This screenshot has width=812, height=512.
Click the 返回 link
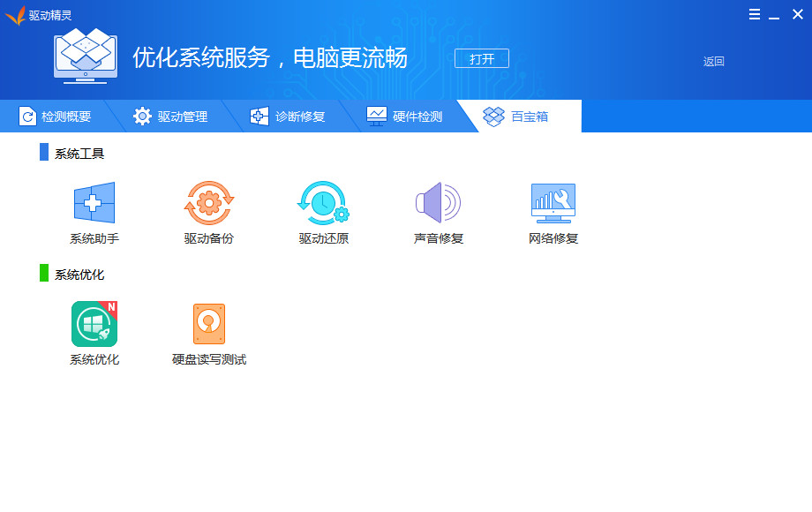click(x=714, y=62)
